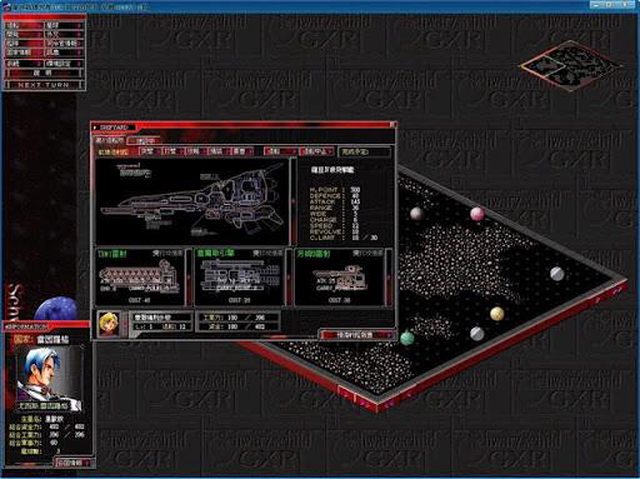Viewport: 640px width, 479px height.
Task: Click the blue-gray planet at right map edge
Action: [x=557, y=273]
